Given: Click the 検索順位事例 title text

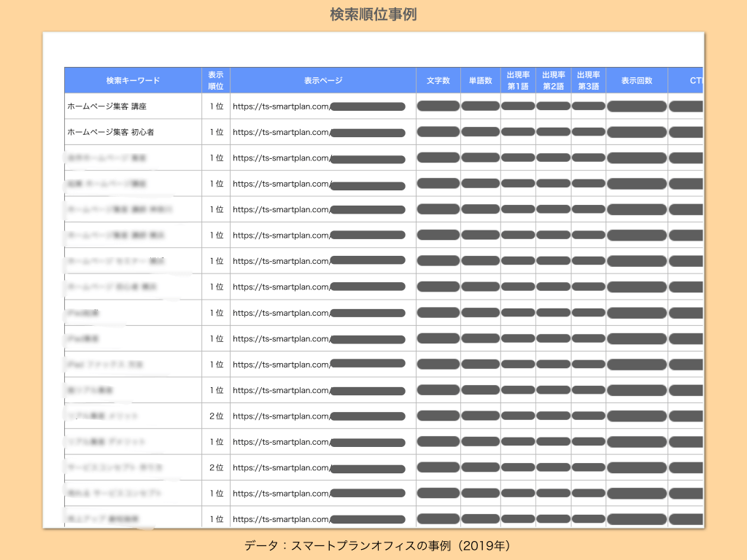Looking at the screenshot, I should point(373,15).
